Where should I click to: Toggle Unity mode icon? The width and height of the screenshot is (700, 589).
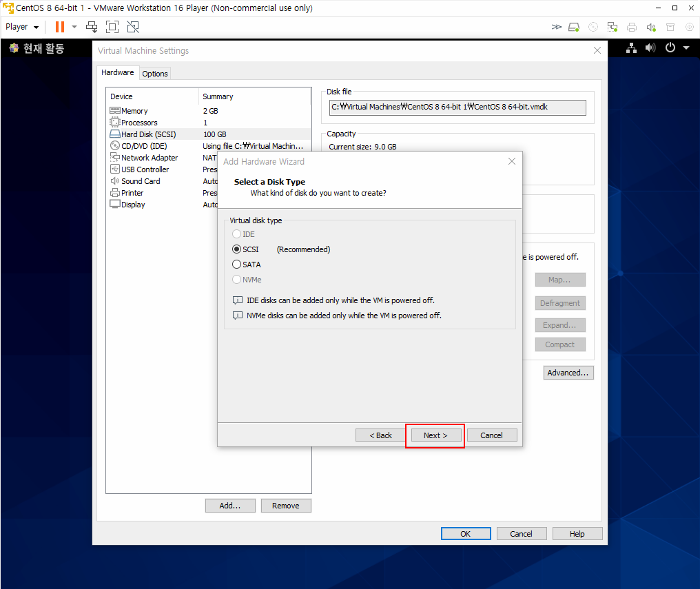tap(133, 28)
